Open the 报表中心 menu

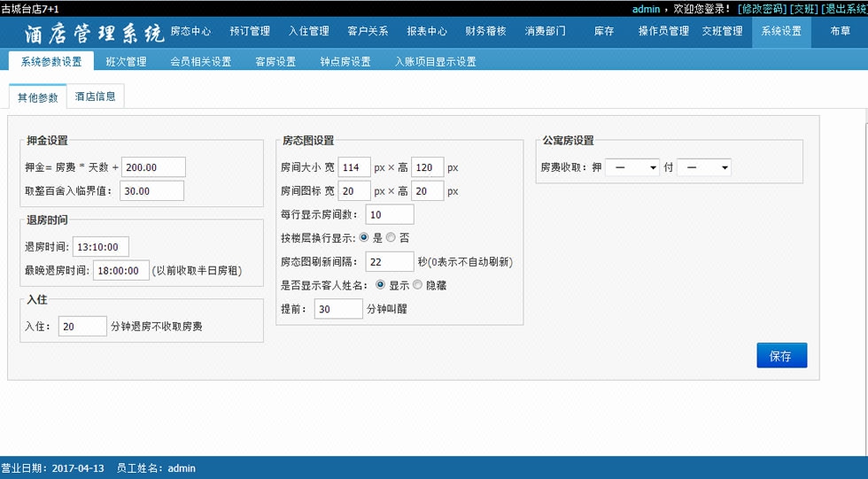coord(427,32)
